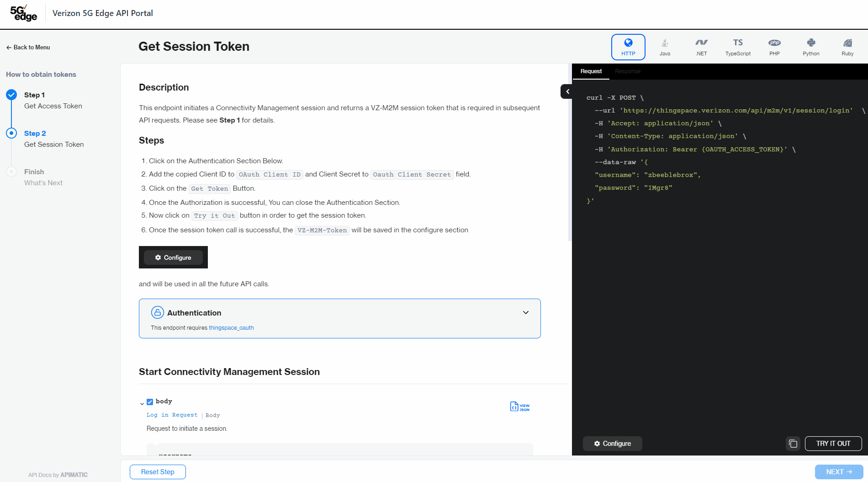Click the Authentication lock icon
The width and height of the screenshot is (868, 482).
(x=157, y=312)
